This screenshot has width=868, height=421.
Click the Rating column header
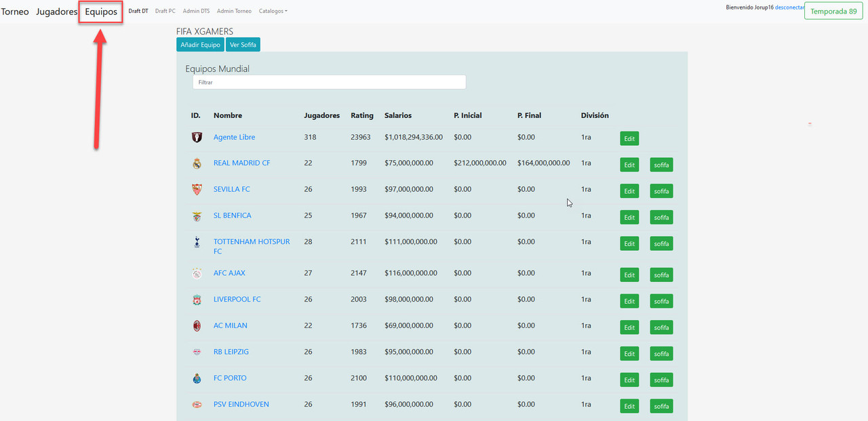pos(362,115)
